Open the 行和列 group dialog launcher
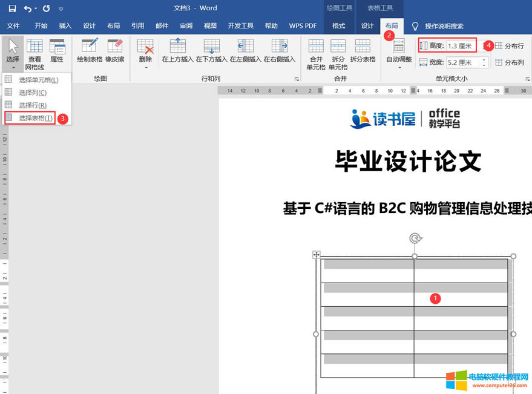532x394 pixels. pos(296,79)
